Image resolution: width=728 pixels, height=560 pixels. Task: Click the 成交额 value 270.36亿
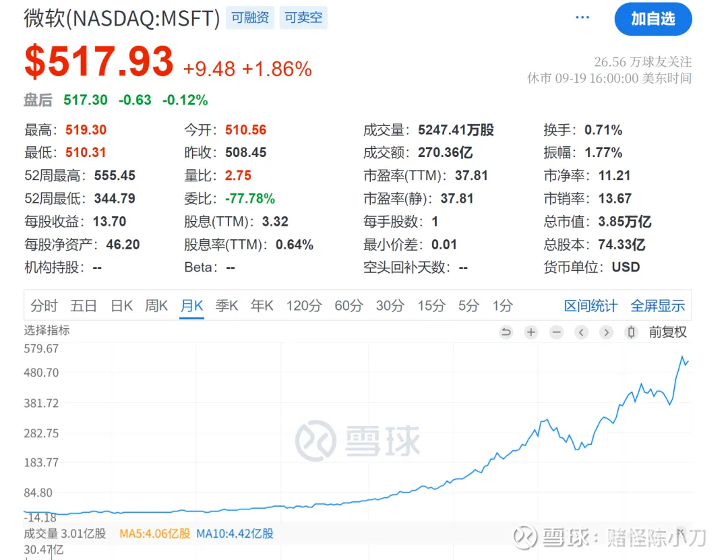446,152
